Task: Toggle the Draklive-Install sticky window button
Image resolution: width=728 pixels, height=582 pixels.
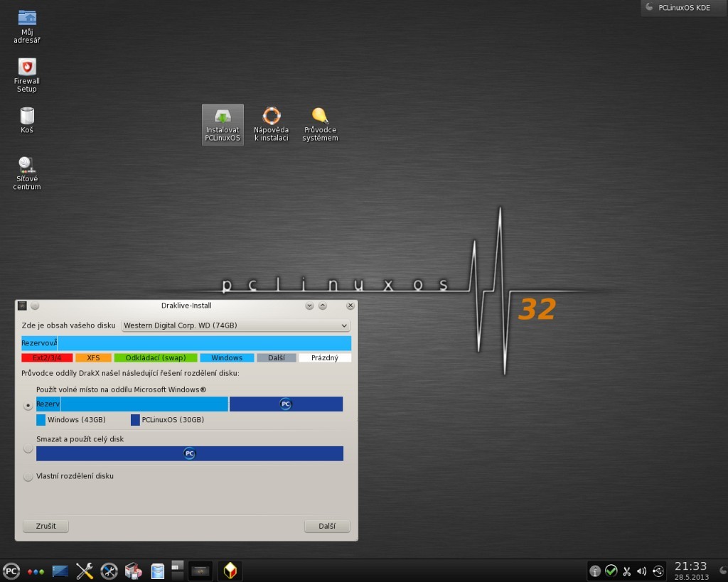Action: 35,306
